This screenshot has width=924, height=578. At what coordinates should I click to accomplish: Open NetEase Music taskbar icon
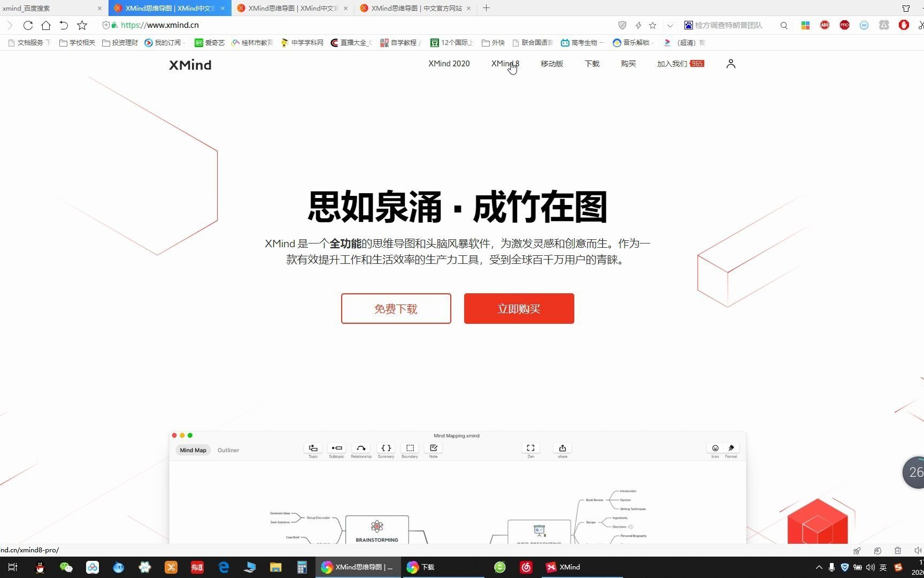coord(526,567)
